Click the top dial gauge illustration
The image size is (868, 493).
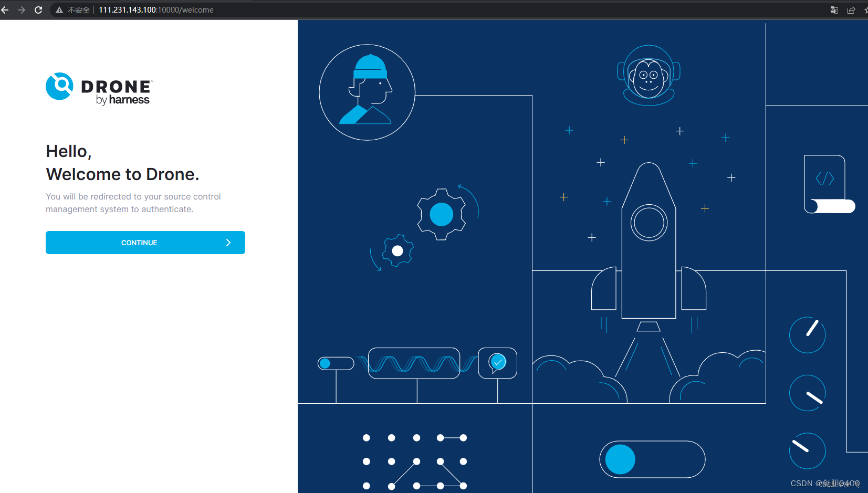[x=808, y=335]
